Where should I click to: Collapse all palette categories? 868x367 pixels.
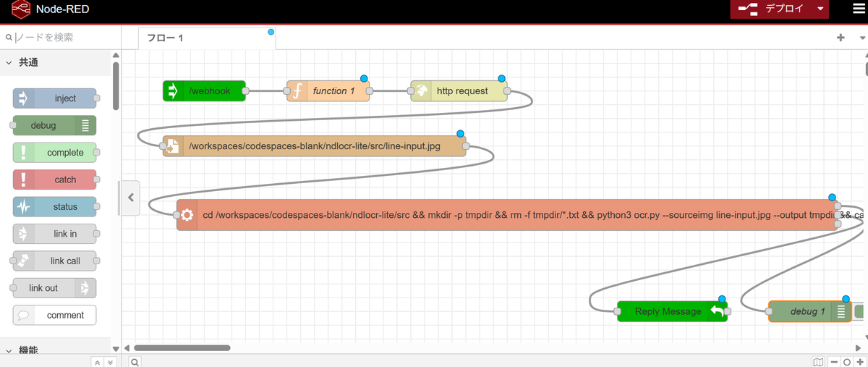96,361
